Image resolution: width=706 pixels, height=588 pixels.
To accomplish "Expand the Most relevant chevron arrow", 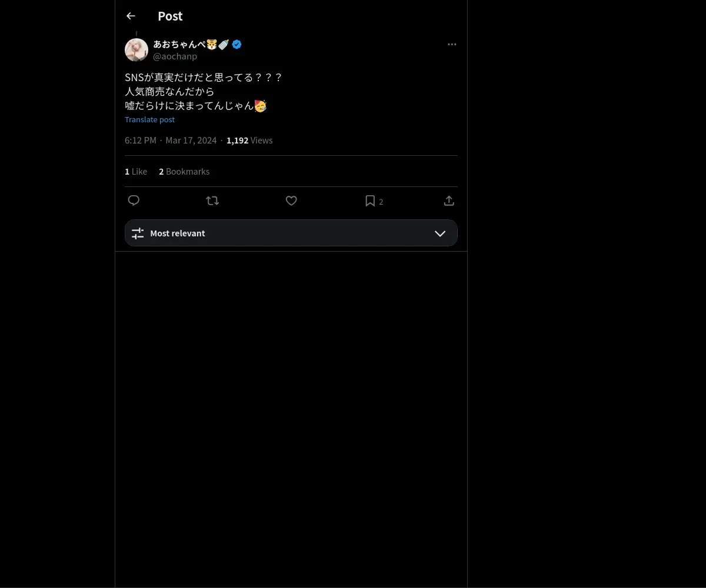I will [440, 233].
